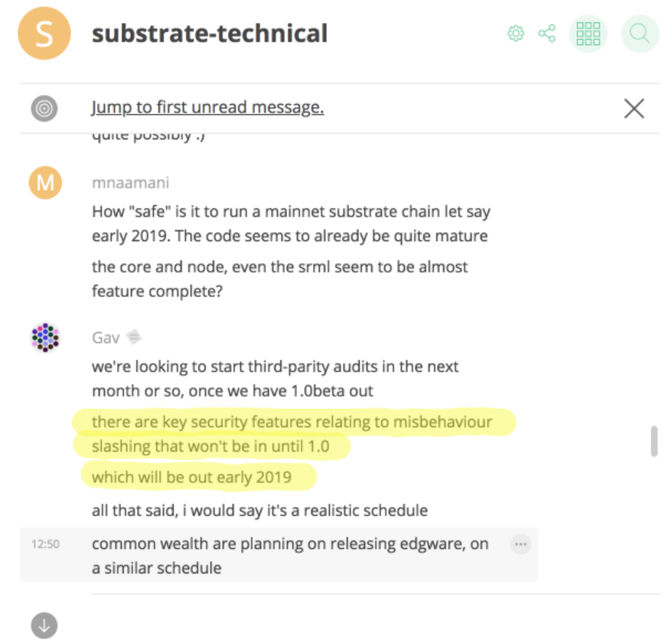Dismiss the unread message bar
The height and width of the screenshot is (640, 672).
tap(634, 109)
